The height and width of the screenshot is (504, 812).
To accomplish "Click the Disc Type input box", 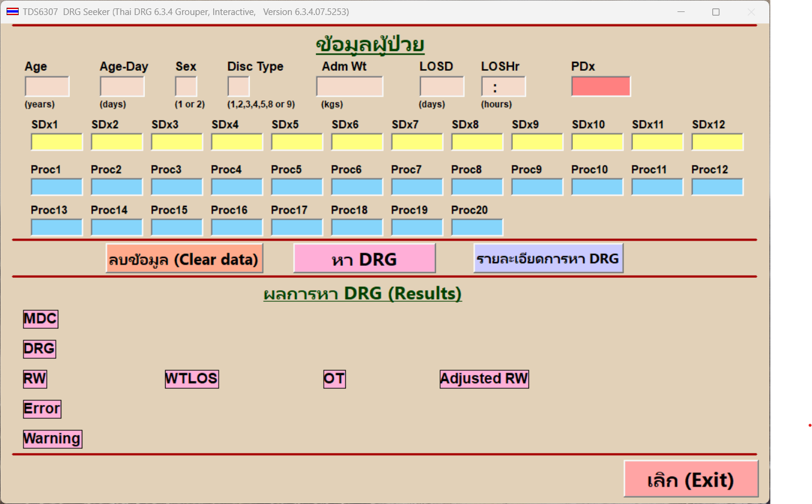I will [x=238, y=86].
